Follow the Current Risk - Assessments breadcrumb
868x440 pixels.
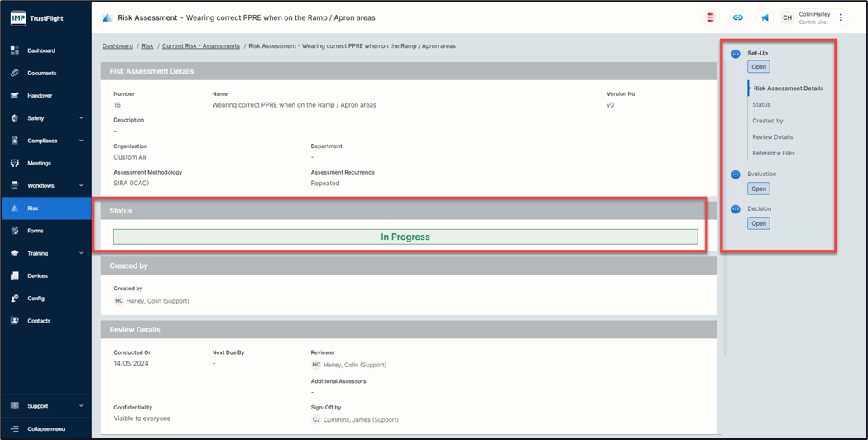tap(201, 46)
